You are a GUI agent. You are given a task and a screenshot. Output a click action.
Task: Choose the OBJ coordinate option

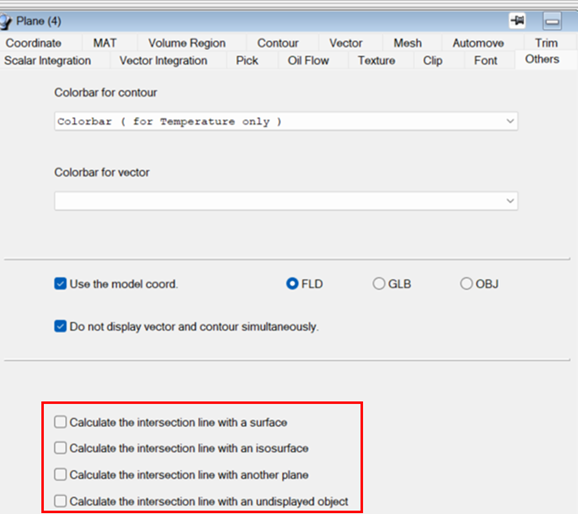466,284
